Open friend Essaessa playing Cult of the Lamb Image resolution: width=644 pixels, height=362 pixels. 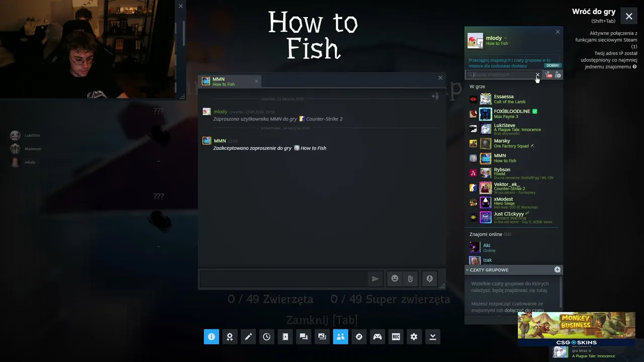513,99
